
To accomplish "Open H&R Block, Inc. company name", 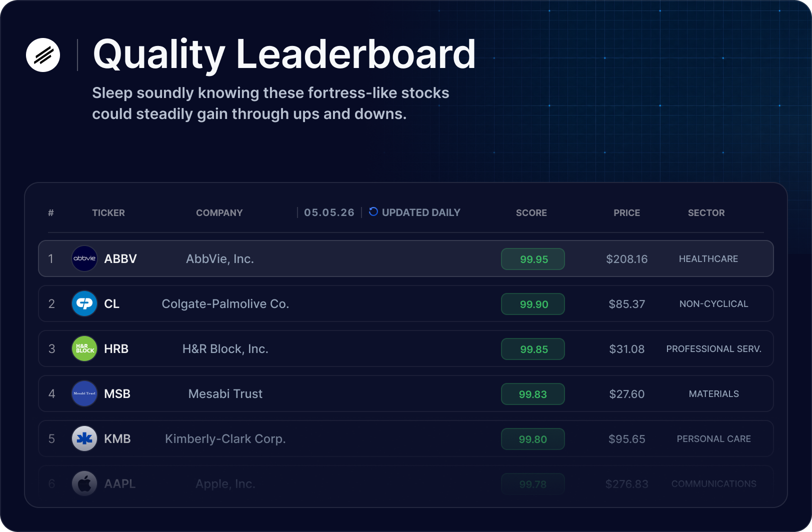I will click(225, 349).
